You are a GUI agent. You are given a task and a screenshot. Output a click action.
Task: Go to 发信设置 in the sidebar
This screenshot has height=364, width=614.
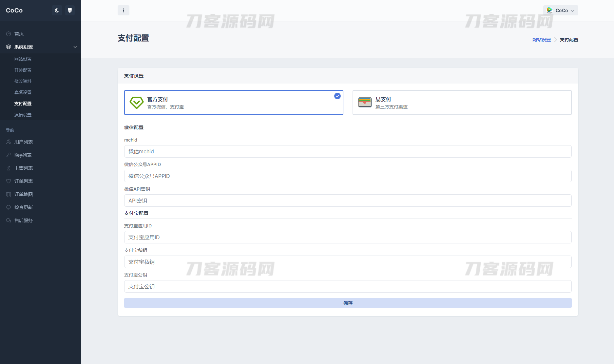click(23, 115)
